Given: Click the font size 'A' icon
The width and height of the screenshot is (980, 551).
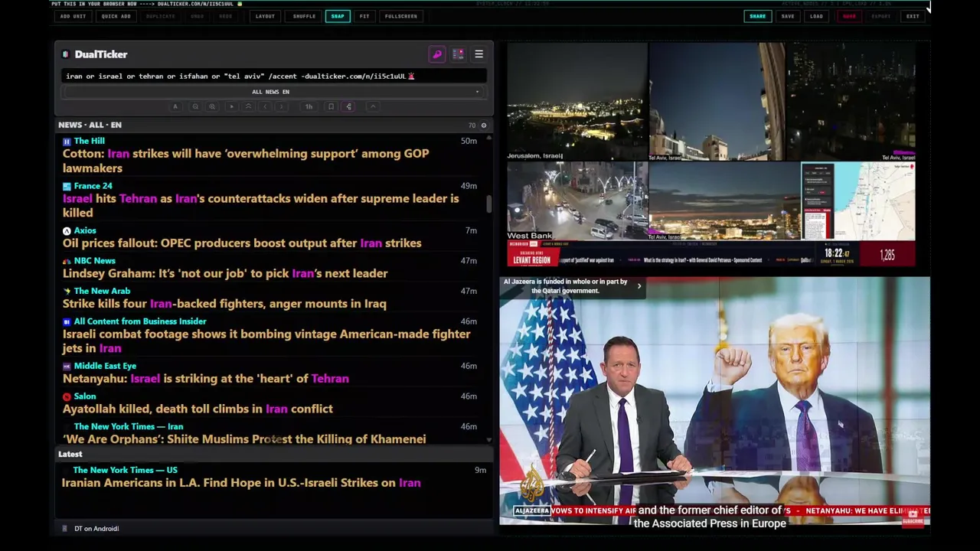Looking at the screenshot, I should click(x=175, y=106).
